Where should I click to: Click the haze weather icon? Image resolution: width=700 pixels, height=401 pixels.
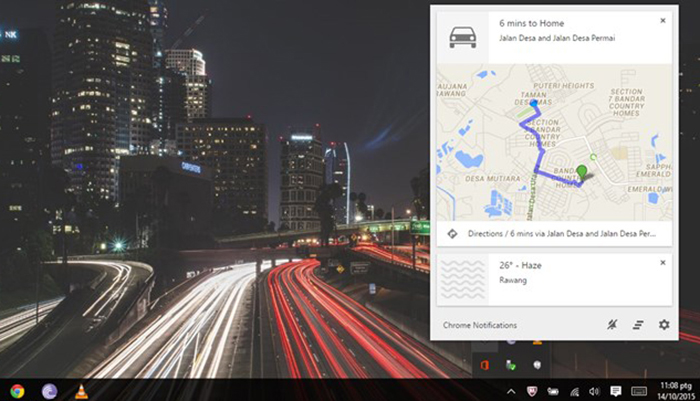pos(463,280)
